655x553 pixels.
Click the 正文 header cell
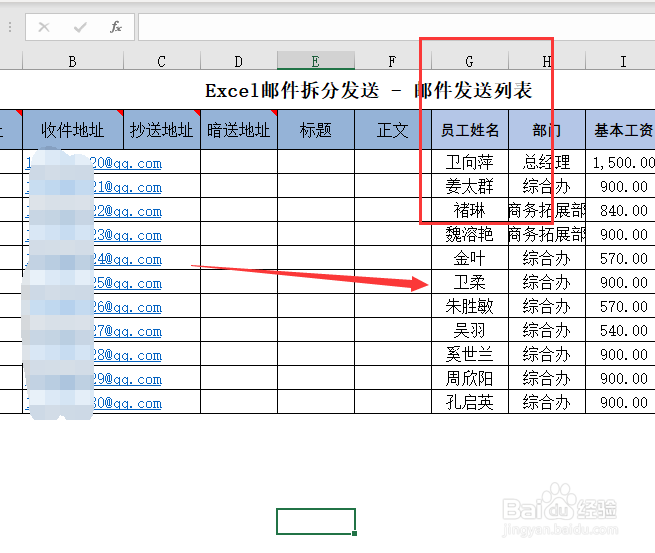pyautogui.click(x=392, y=130)
